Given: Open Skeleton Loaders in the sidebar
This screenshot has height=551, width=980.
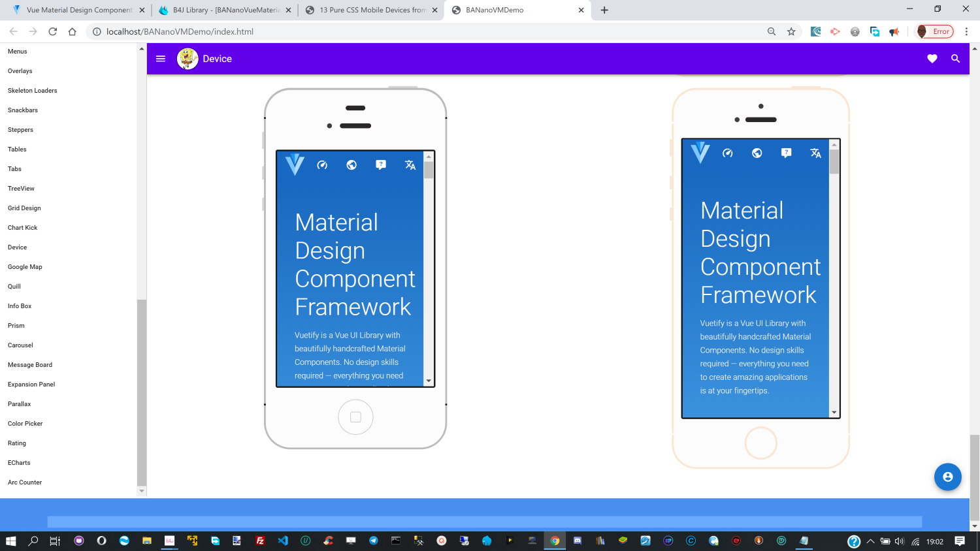Looking at the screenshot, I should [33, 91].
